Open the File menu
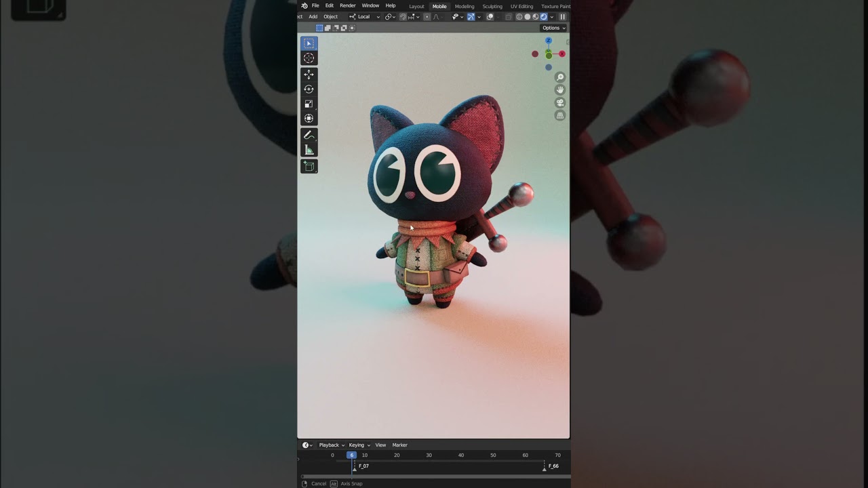Screen dimensions: 868x488 315,5
